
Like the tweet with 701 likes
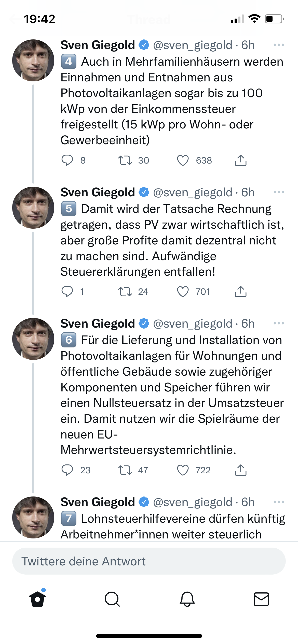(183, 292)
